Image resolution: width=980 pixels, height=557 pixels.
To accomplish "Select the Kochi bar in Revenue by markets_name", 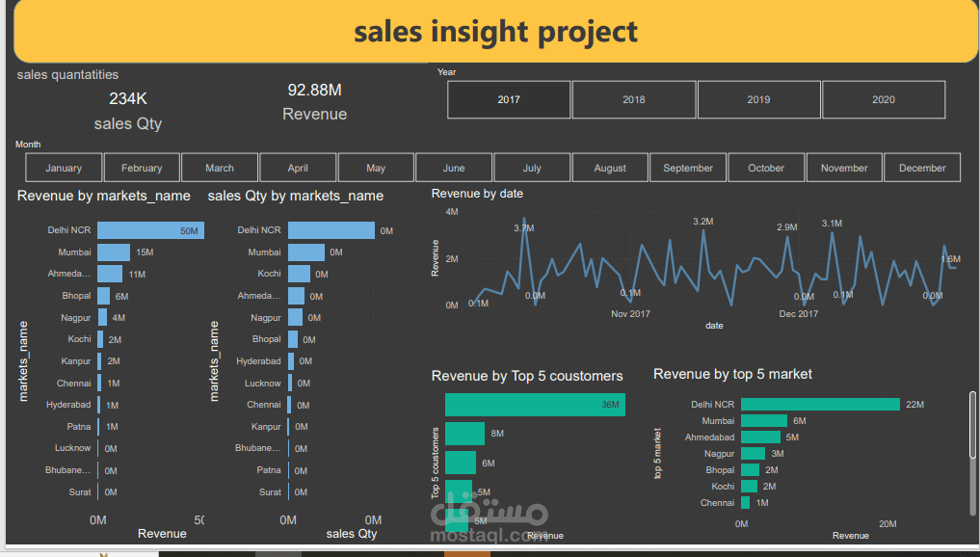I will 102,338.
